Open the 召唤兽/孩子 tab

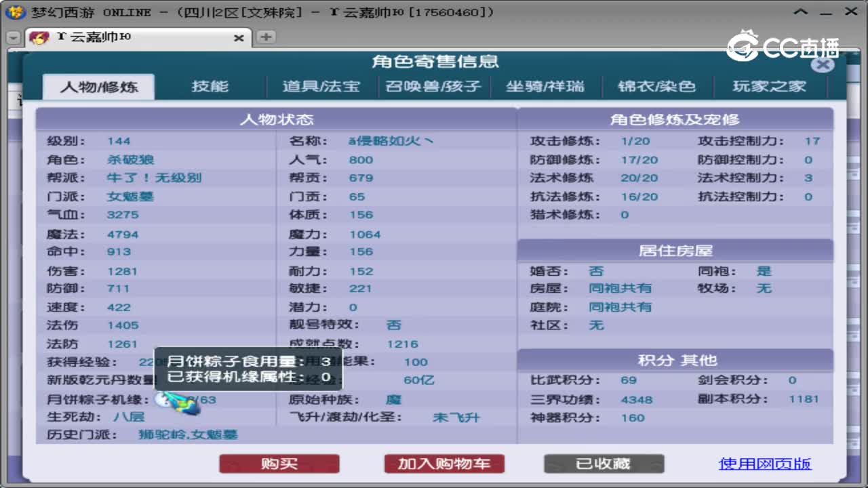click(433, 87)
